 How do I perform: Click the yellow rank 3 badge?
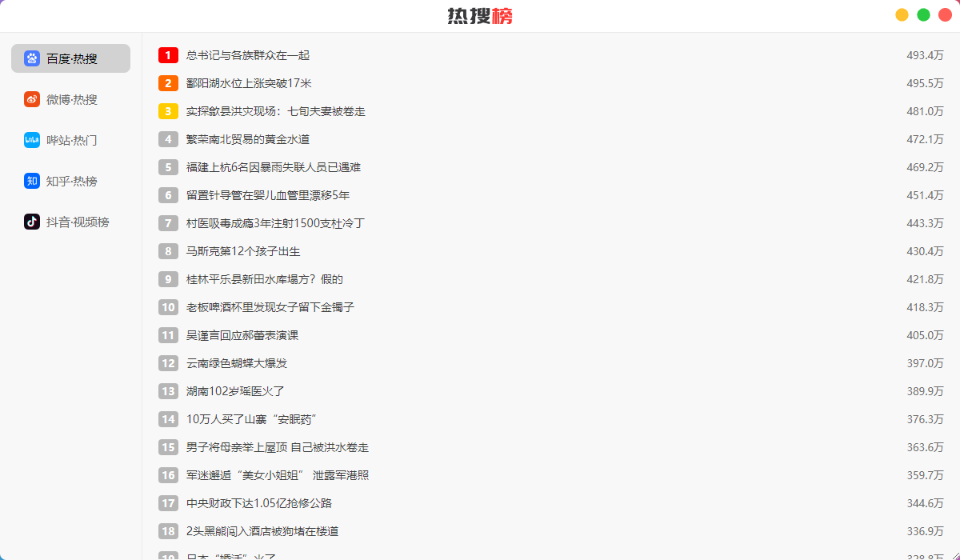pos(168,111)
